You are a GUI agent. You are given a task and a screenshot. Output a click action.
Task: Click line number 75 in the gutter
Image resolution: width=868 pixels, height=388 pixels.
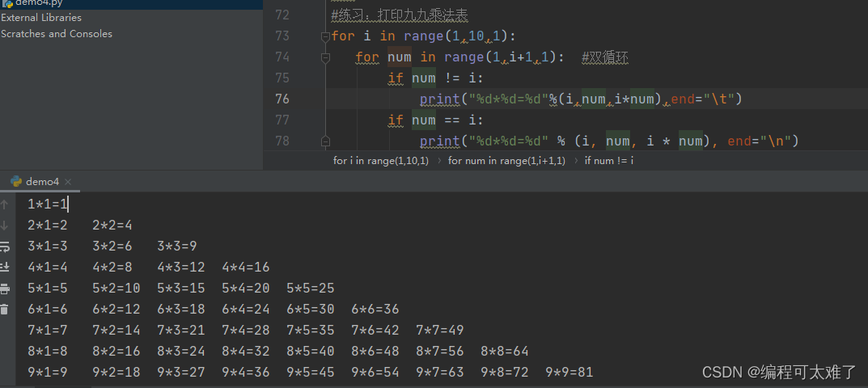[282, 78]
